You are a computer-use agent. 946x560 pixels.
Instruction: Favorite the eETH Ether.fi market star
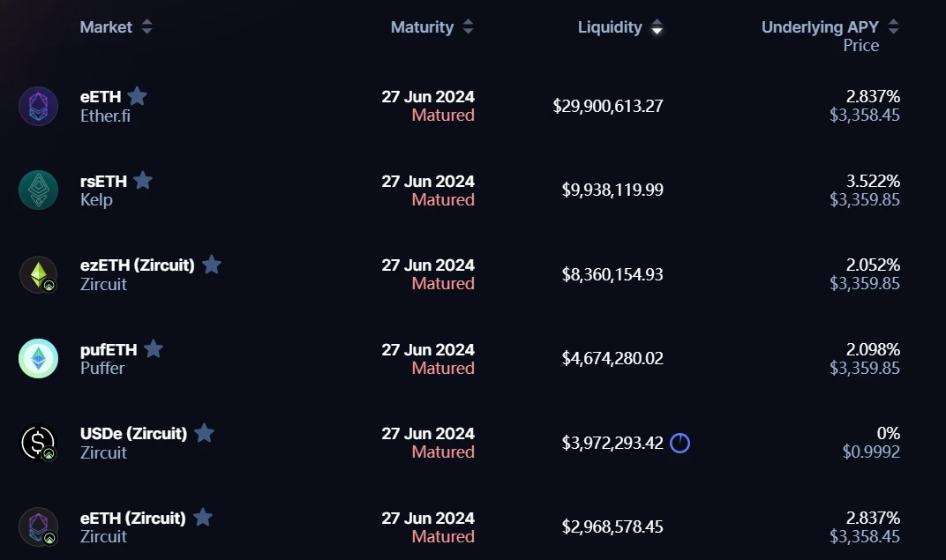137,96
